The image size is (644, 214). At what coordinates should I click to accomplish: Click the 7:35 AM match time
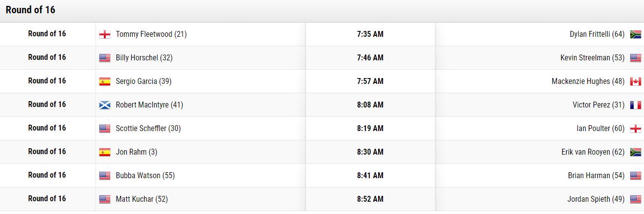(370, 34)
